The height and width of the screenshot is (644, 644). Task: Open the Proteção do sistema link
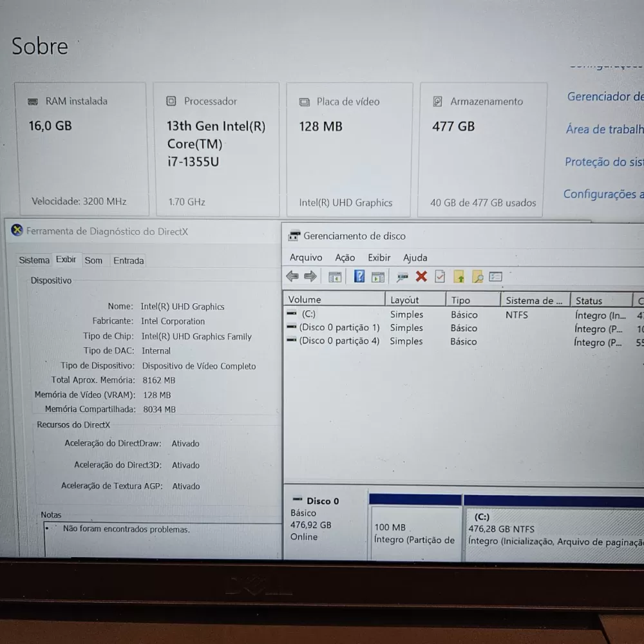[604, 162]
